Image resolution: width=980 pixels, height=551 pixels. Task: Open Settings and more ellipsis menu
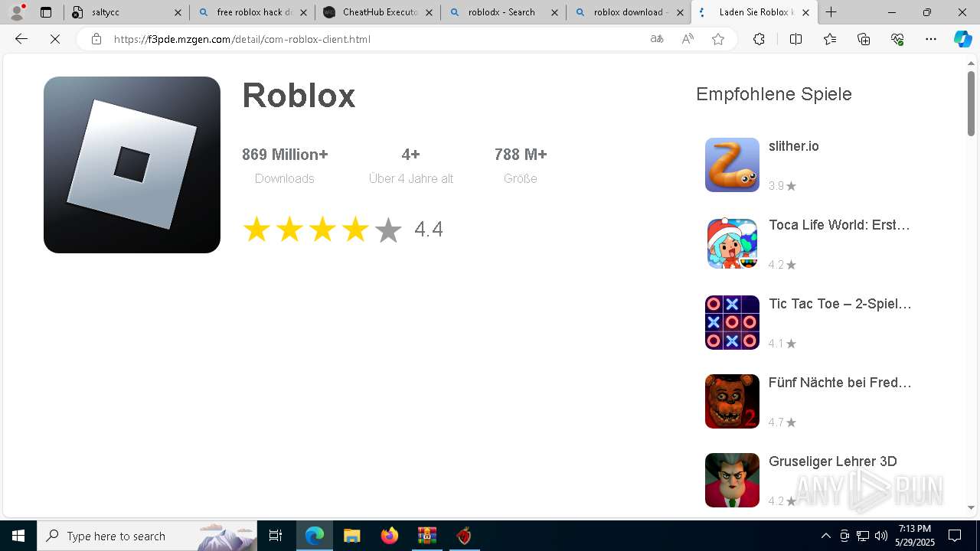931,39
